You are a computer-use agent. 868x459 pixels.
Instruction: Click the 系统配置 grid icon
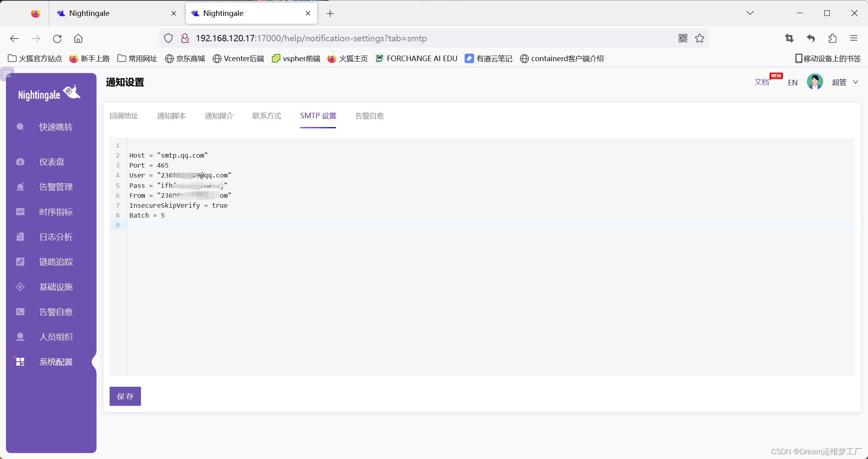click(x=20, y=362)
